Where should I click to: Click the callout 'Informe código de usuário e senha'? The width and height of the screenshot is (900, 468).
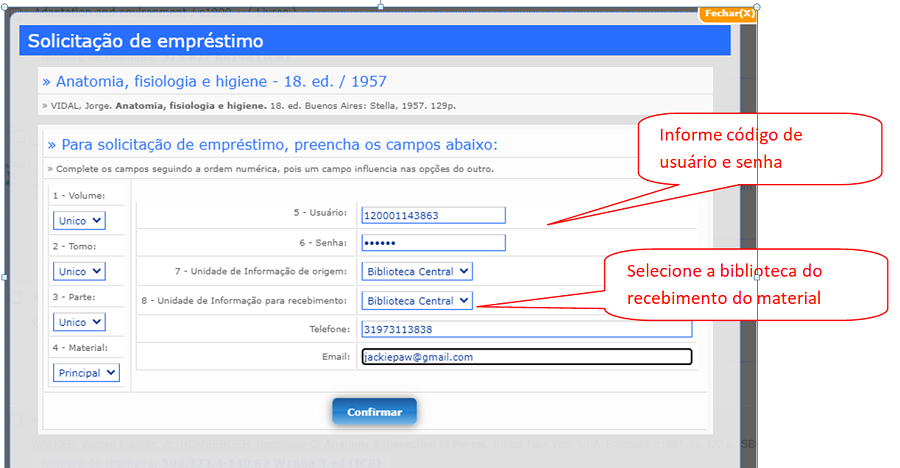pyautogui.click(x=760, y=148)
